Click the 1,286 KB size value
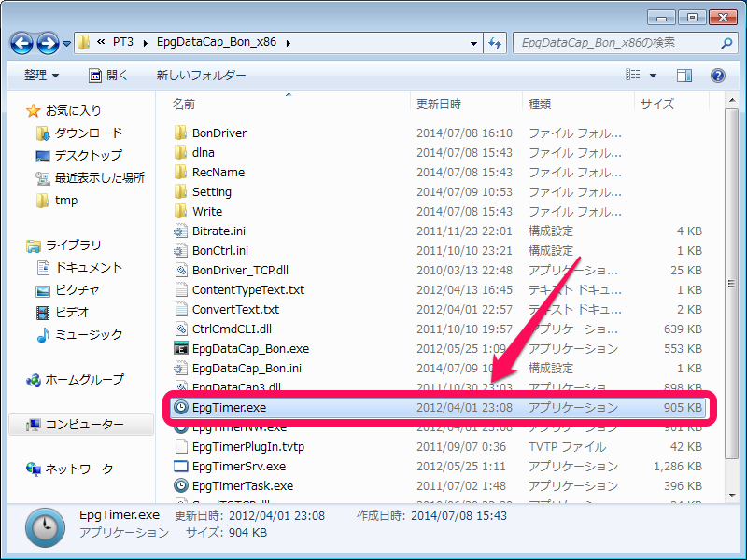747x560 pixels. coord(678,466)
